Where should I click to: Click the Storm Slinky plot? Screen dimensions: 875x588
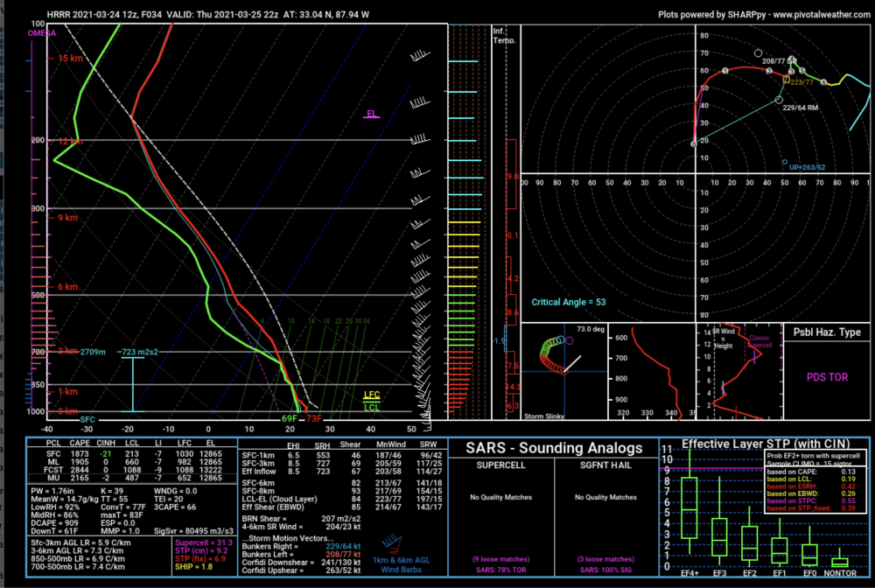coord(563,371)
